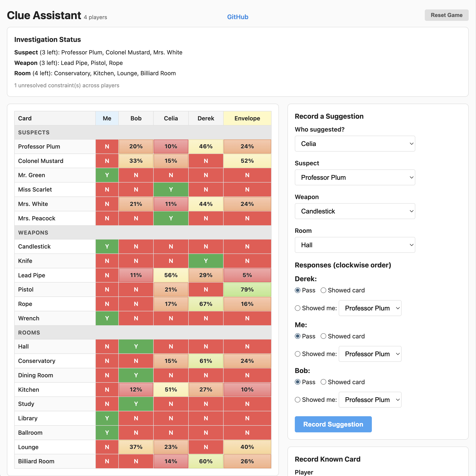Open the Weapon dropdown showing Candlestick
The height and width of the screenshot is (476, 476).
[x=354, y=211]
